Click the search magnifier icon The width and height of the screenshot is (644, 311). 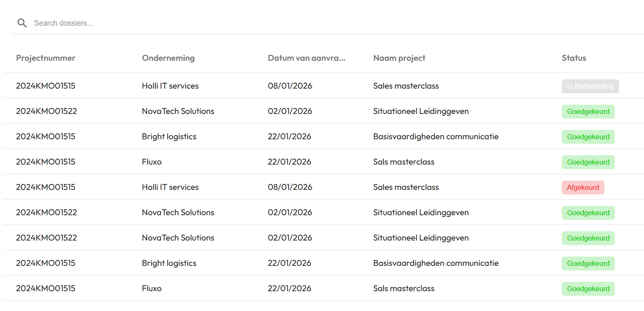click(22, 23)
